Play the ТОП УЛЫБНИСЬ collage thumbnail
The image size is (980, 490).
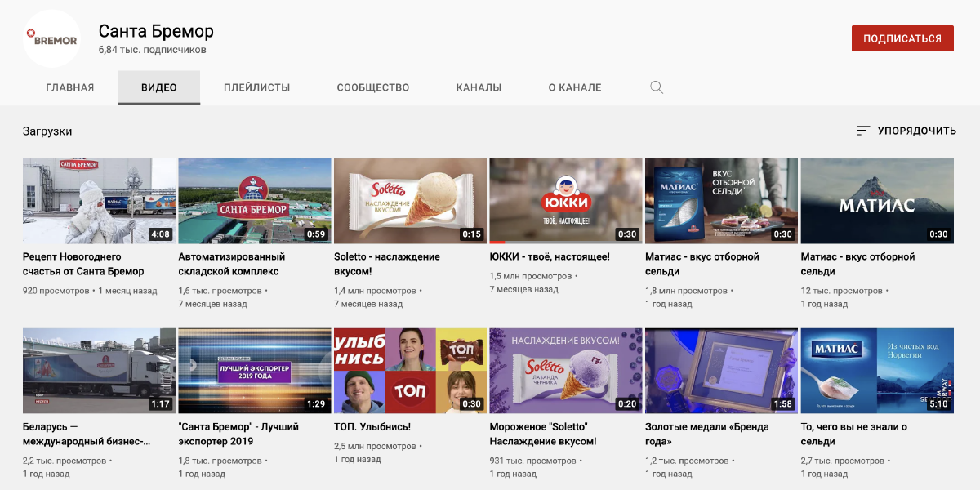pyautogui.click(x=410, y=371)
